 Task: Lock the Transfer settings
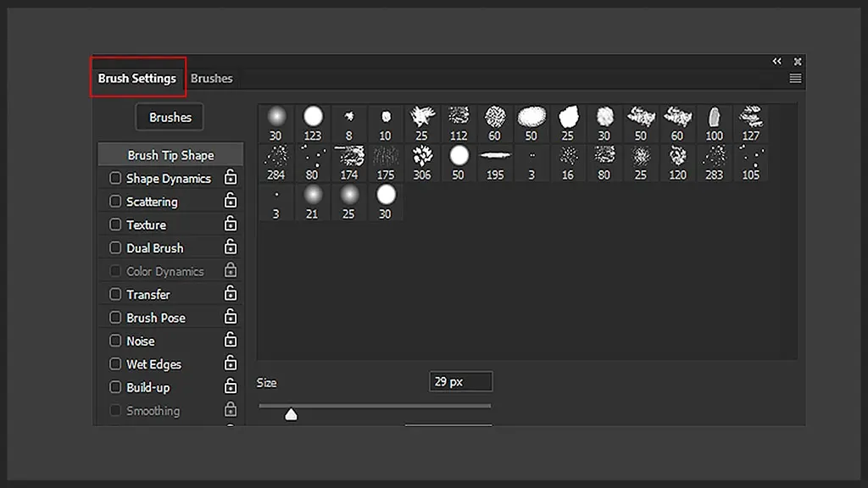[x=231, y=294]
